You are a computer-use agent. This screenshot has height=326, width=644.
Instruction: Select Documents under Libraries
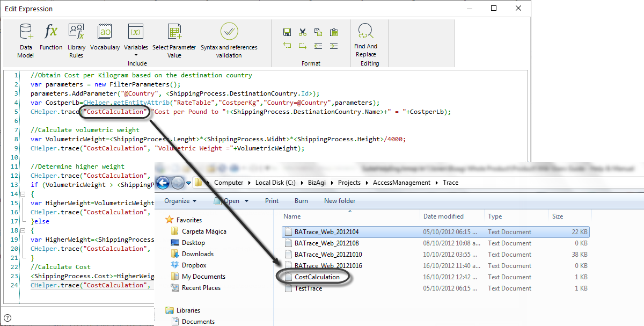click(x=193, y=321)
